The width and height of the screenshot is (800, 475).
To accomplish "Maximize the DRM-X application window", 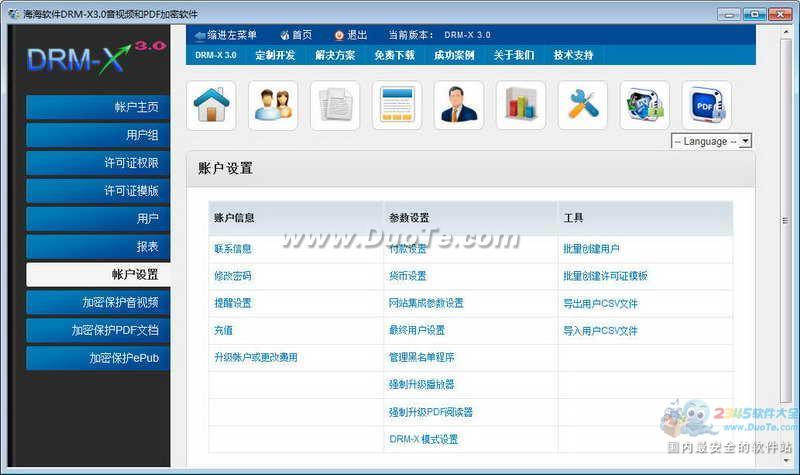I will coord(754,14).
